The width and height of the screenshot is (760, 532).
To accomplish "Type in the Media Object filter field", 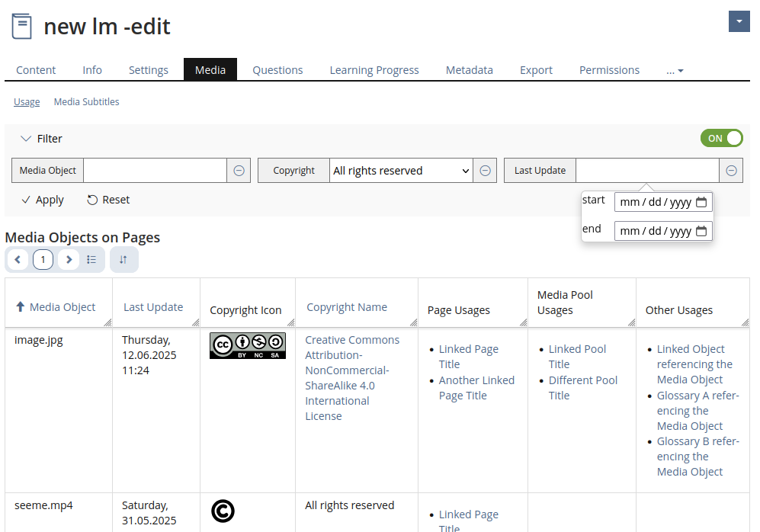I will pos(155,171).
